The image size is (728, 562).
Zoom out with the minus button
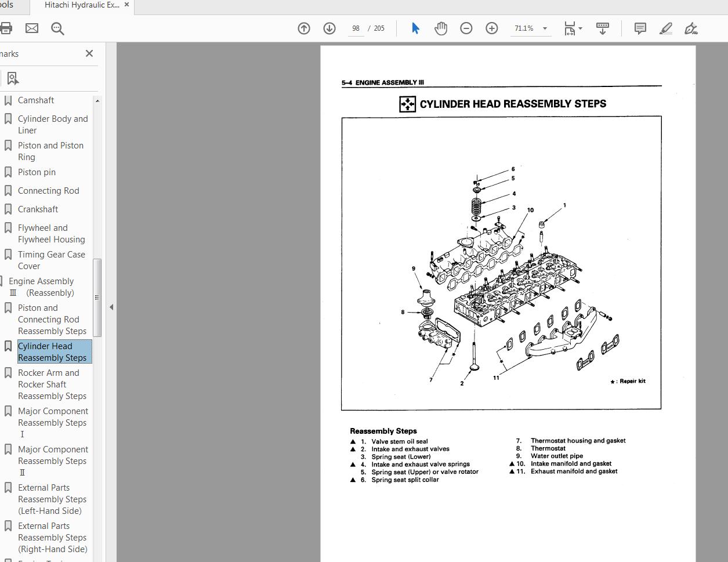[466, 28]
